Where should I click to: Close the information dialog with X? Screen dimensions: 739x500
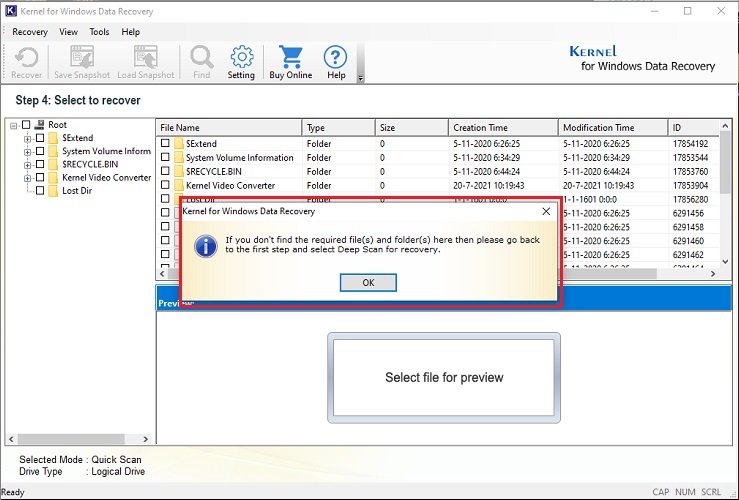pyautogui.click(x=546, y=211)
